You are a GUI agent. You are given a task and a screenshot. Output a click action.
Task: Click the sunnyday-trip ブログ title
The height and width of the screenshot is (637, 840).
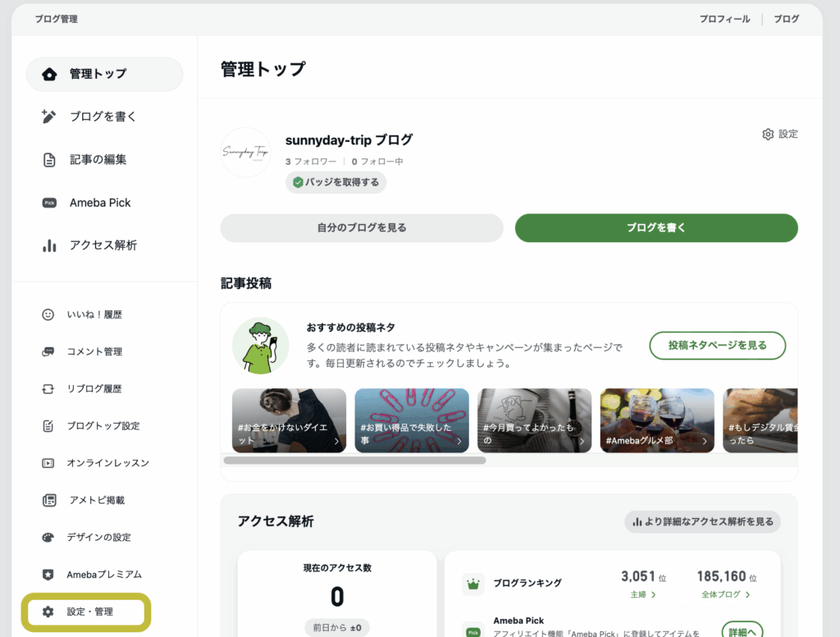click(x=349, y=140)
